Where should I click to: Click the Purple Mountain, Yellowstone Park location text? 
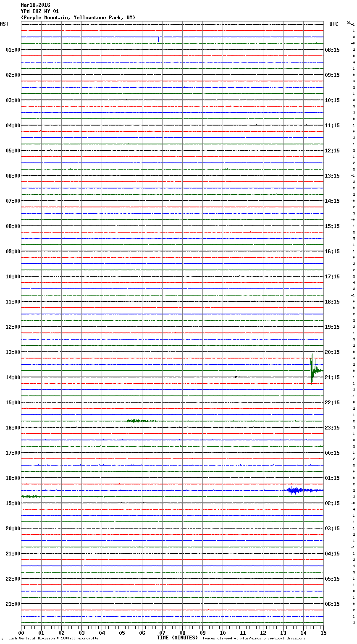pyautogui.click(x=78, y=18)
